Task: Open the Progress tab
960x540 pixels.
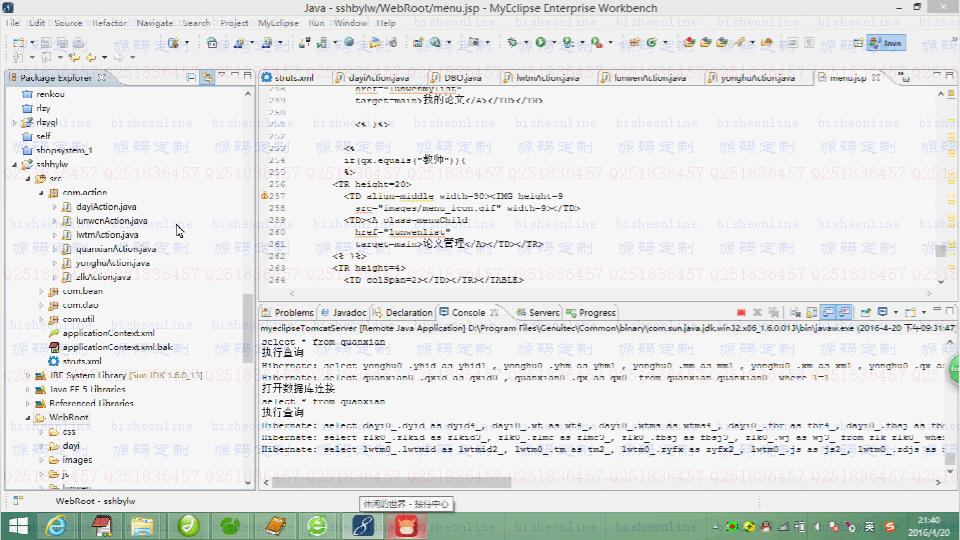Action: coord(591,312)
